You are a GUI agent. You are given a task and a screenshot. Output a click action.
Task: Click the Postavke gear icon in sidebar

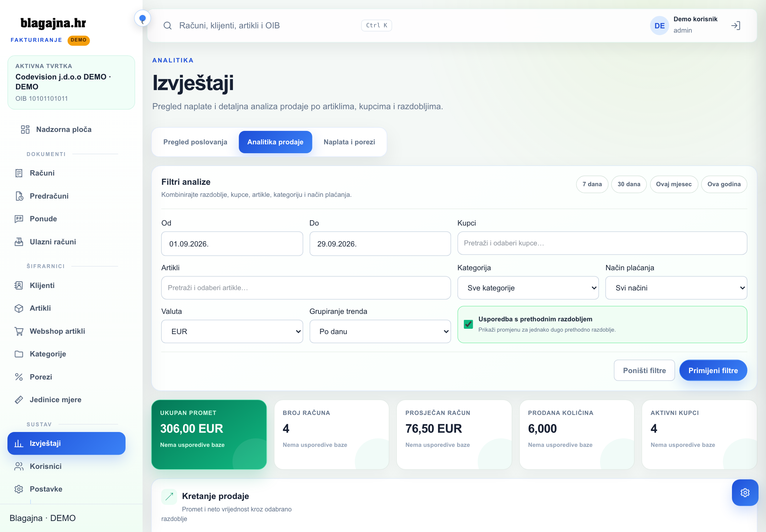[x=19, y=489]
